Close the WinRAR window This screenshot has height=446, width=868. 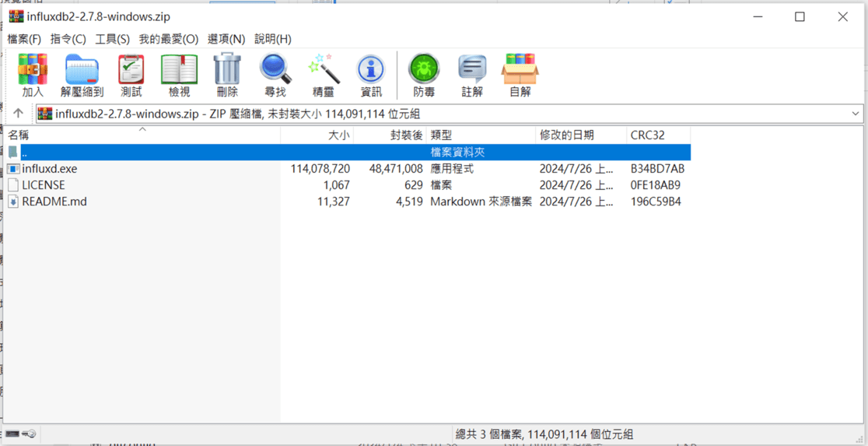tap(842, 17)
